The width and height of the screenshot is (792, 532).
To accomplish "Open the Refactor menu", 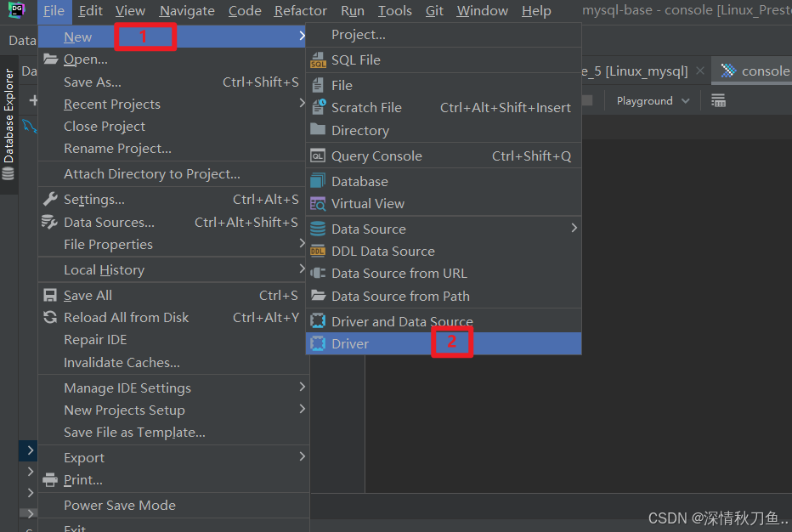I will [300, 10].
